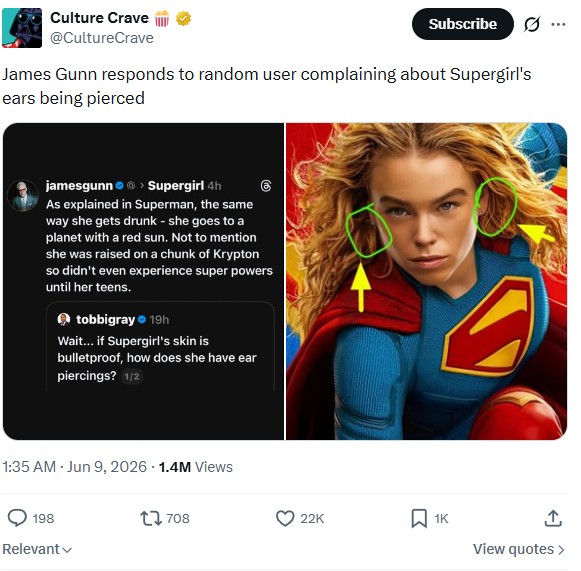Click the 1.4M Views count
This screenshot has width=581, height=571.
coord(196,467)
